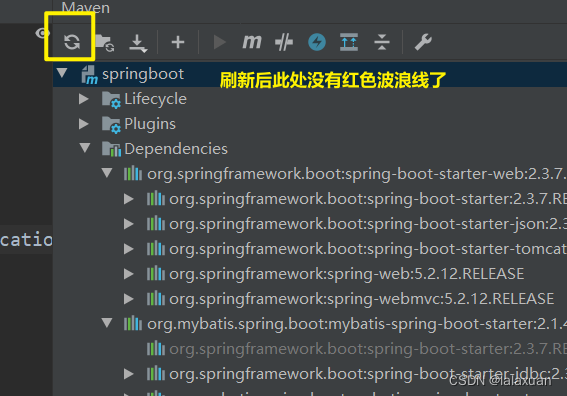This screenshot has height=396, width=567.
Task: Add Maven project with plus icon
Action: [x=178, y=42]
